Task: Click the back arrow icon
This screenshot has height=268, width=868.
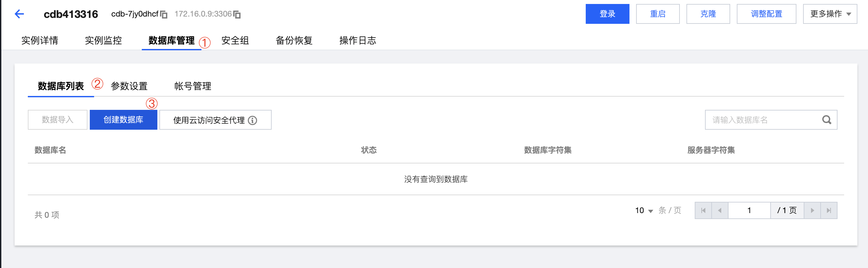Action: click(x=20, y=14)
